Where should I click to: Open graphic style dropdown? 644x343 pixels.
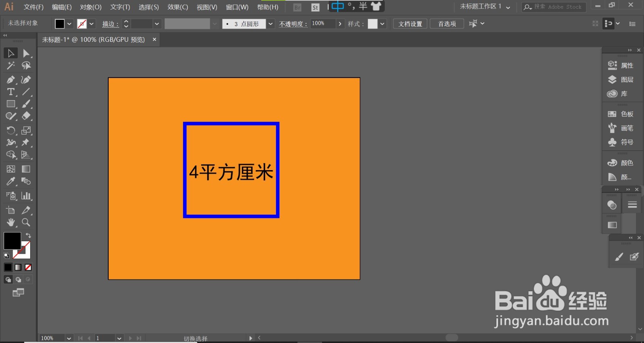click(382, 24)
